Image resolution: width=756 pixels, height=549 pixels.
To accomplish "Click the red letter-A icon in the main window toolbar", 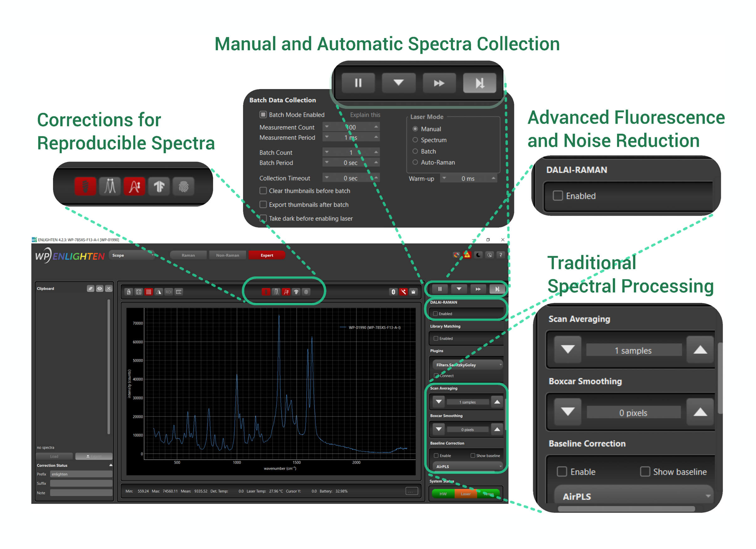I will [x=286, y=293].
